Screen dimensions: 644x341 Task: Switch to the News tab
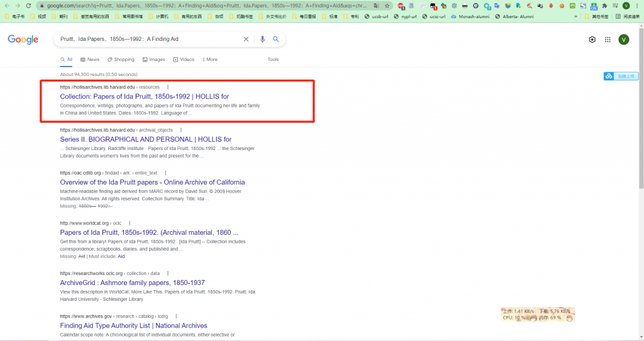pyautogui.click(x=90, y=60)
